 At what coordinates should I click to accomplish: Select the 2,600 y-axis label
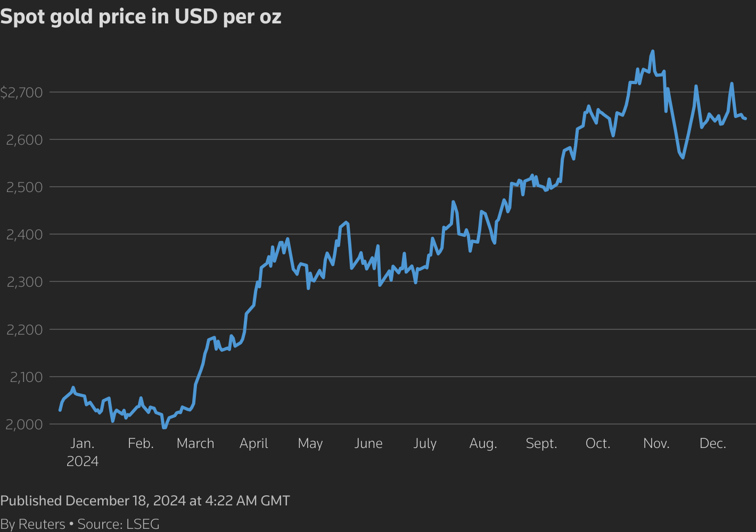point(24,140)
